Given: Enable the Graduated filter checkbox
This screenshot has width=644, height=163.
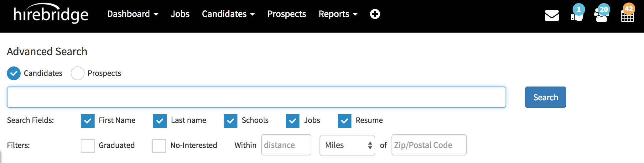Looking at the screenshot, I should tap(88, 146).
